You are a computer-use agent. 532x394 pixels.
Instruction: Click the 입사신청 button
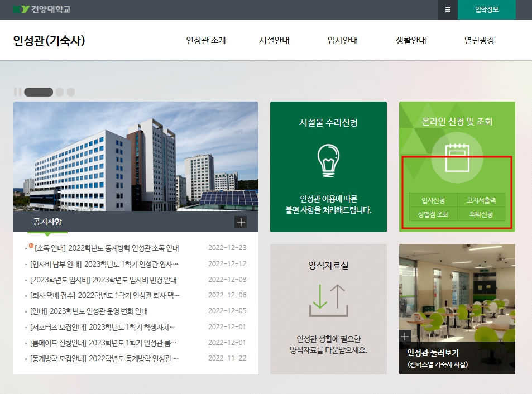tap(433, 200)
